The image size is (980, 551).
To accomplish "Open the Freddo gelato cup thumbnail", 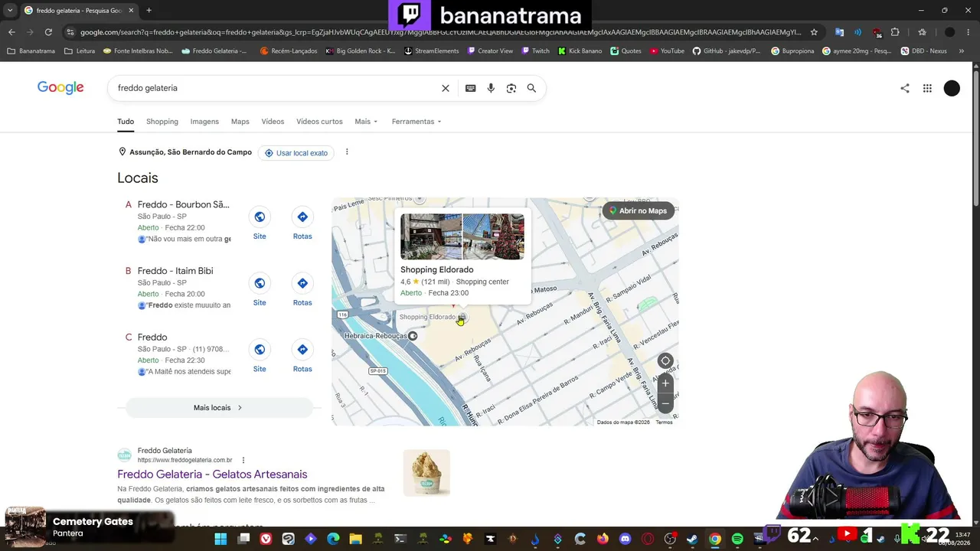I will pyautogui.click(x=426, y=472).
